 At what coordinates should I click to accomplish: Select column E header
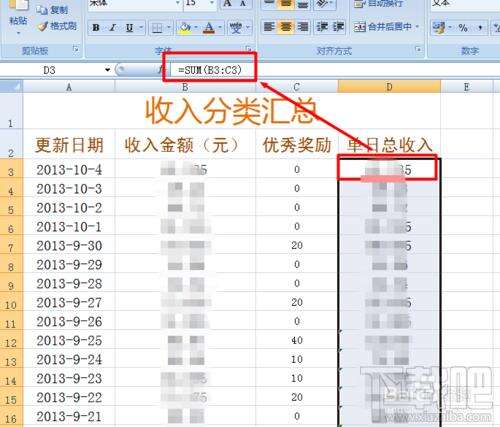pyautogui.click(x=466, y=87)
